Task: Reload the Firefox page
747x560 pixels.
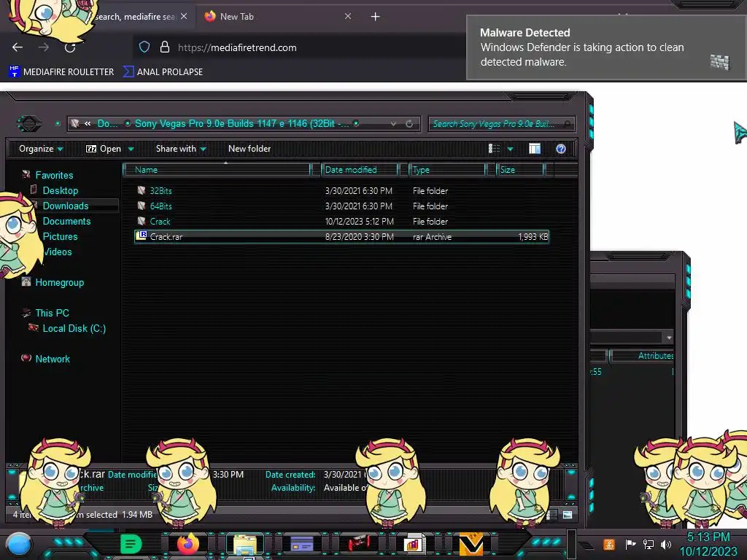Action: tap(70, 47)
